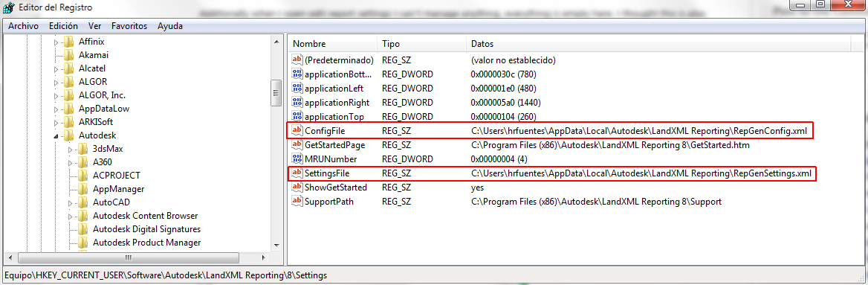The image size is (868, 285).
Task: Select the AutoCAD folder icon
Action: coord(83,202)
